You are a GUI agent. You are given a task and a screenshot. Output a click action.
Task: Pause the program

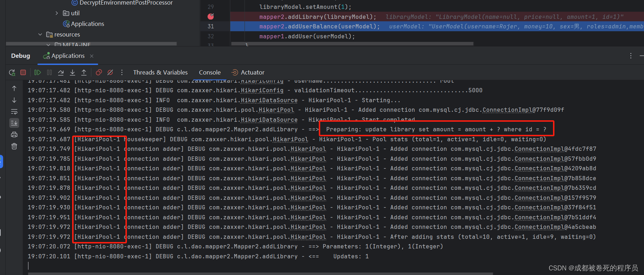click(49, 72)
